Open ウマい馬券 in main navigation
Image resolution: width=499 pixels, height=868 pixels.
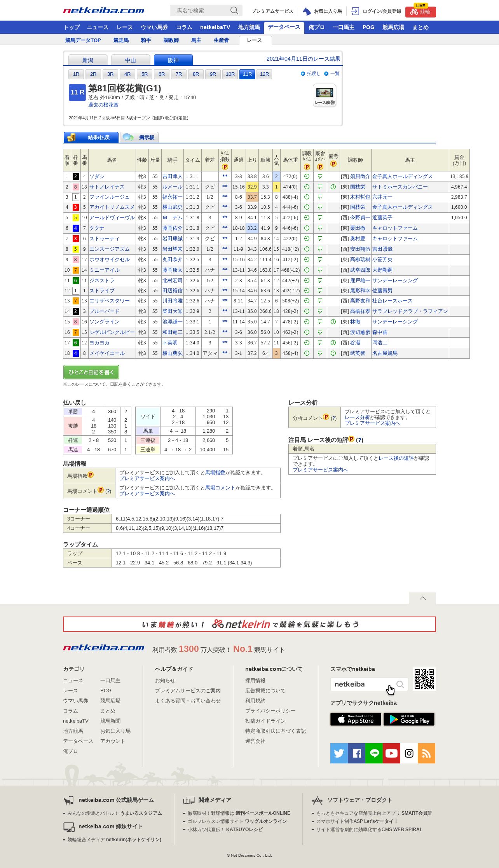tap(154, 27)
